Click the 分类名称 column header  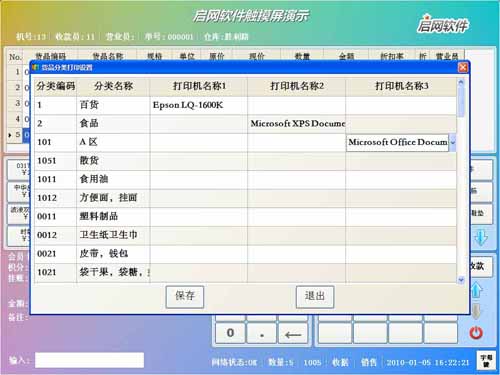click(x=113, y=87)
